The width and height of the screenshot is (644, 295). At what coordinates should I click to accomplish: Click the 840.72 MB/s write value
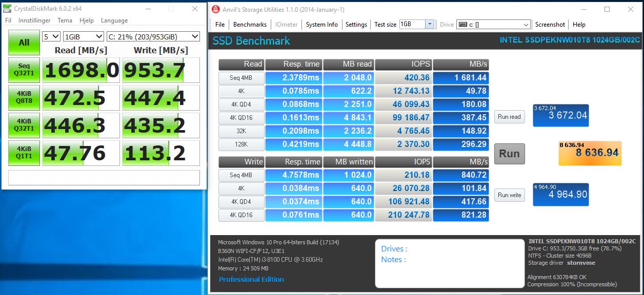pos(460,175)
